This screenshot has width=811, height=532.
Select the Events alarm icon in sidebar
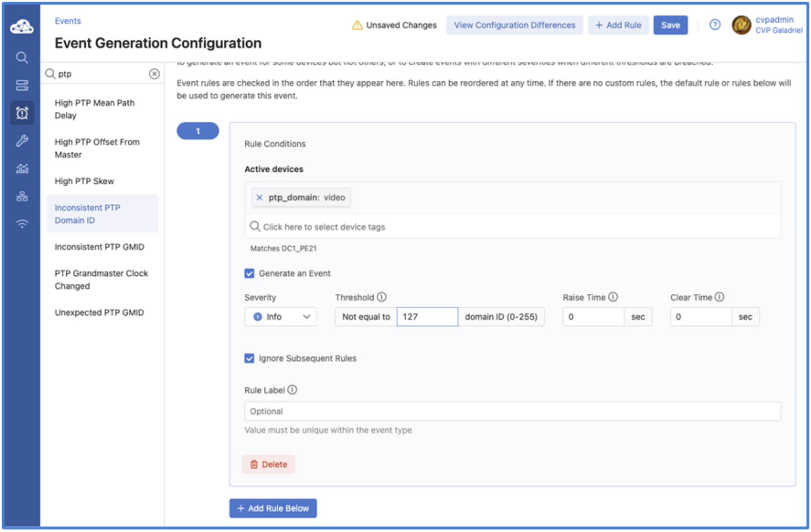[x=22, y=114]
